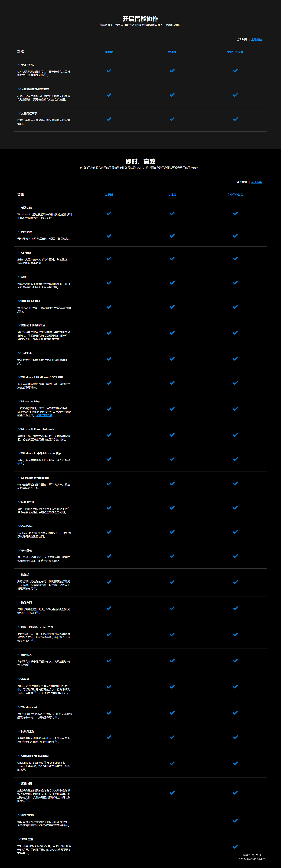Click the 家庭版 checkmark in the Cortana row
This screenshot has width=281, height=868.
109,258
